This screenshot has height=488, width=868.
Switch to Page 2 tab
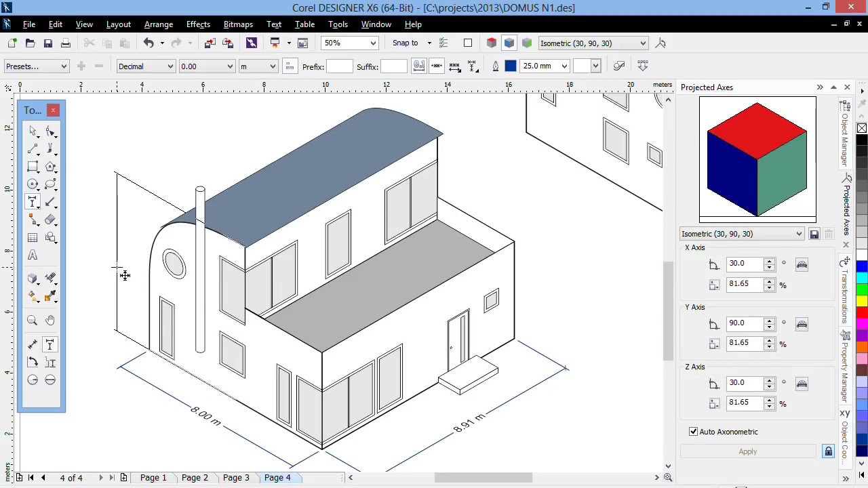(195, 478)
